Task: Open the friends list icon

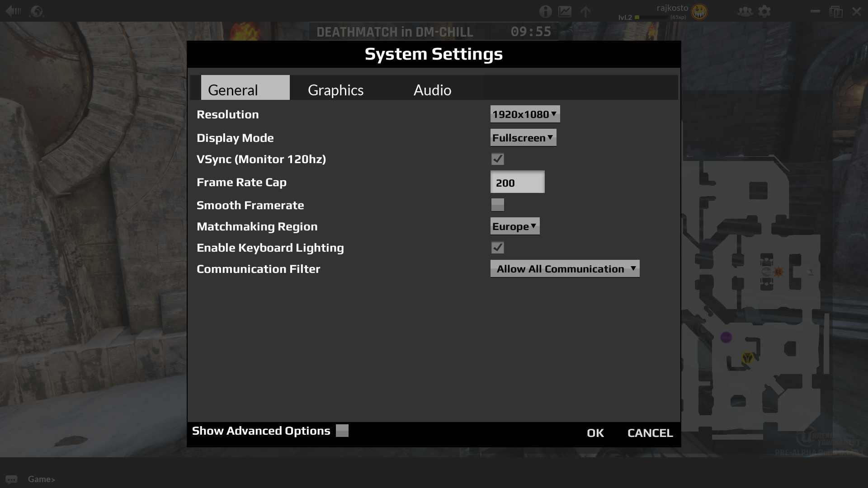Action: point(745,11)
